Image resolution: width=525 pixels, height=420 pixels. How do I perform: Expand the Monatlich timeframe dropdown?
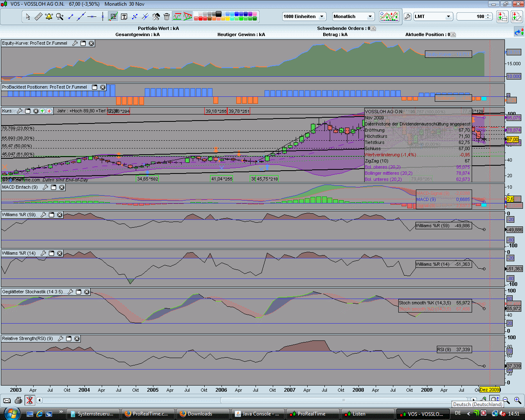click(353, 16)
